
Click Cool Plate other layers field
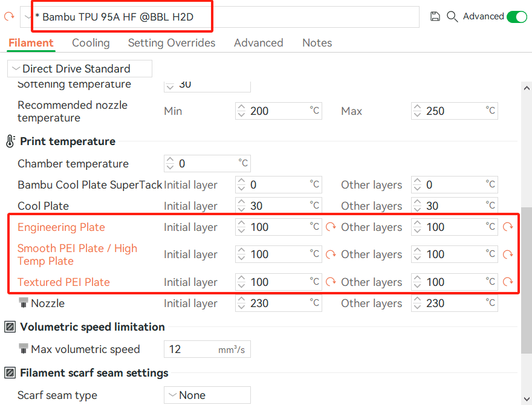point(455,206)
